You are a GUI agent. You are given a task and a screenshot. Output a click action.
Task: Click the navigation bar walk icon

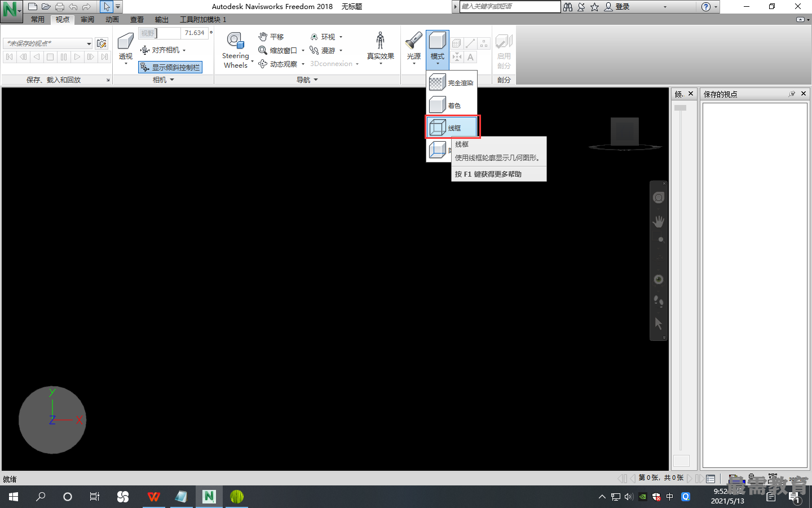pos(659,301)
